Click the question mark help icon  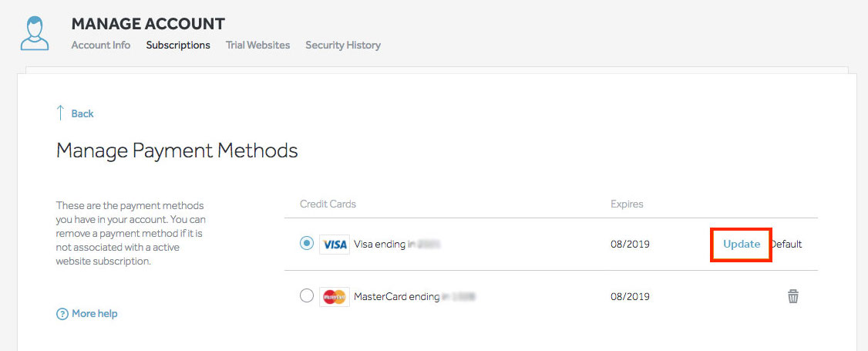point(62,314)
